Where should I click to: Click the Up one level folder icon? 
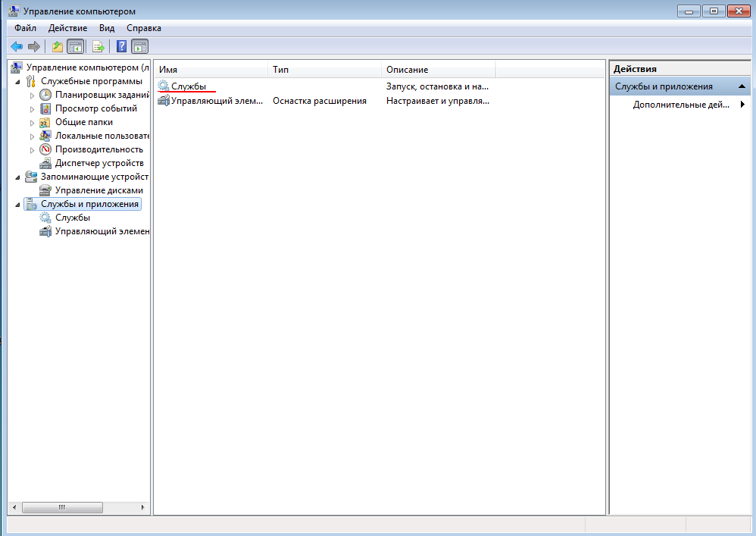58,47
